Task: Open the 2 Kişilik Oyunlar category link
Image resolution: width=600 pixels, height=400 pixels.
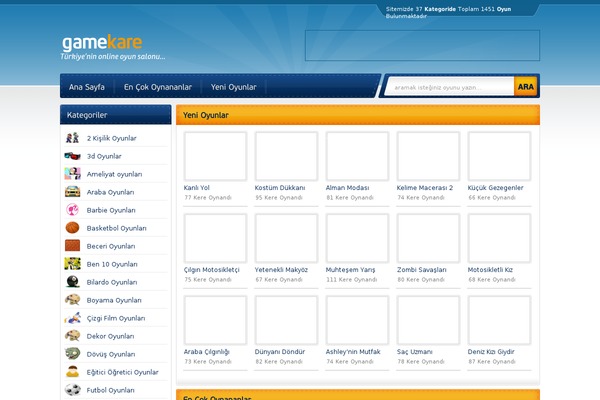Action: 111,138
